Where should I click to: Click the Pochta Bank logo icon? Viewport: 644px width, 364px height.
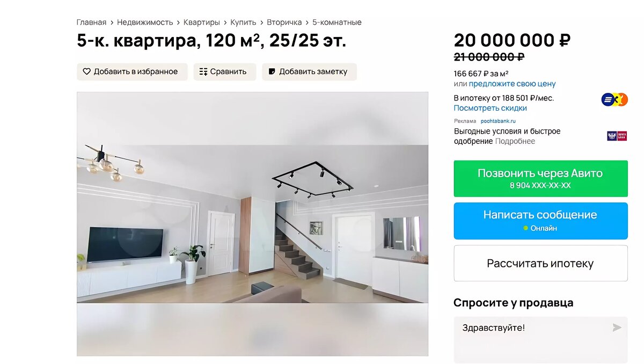click(617, 136)
